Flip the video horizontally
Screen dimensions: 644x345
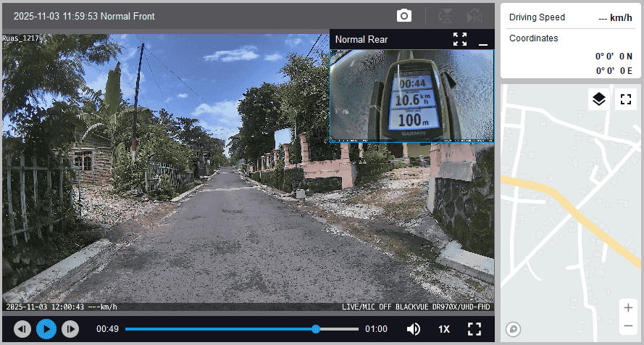474,16
